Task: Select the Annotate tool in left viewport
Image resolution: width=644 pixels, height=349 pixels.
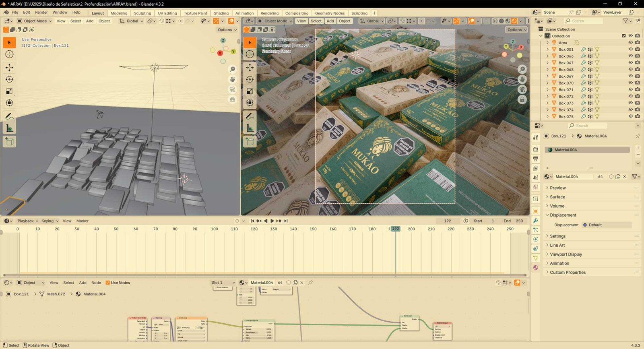Action: (x=9, y=116)
